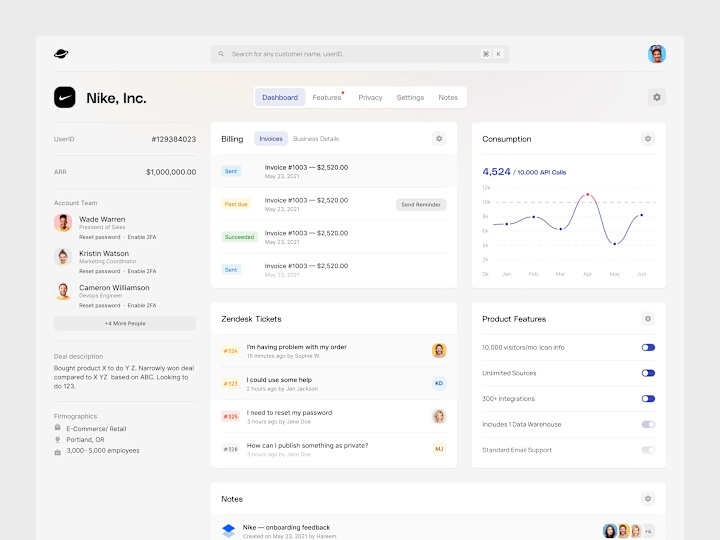This screenshot has width=720, height=540.
Task: Click the +4 collaborators badge in Notes
Action: [x=648, y=531]
